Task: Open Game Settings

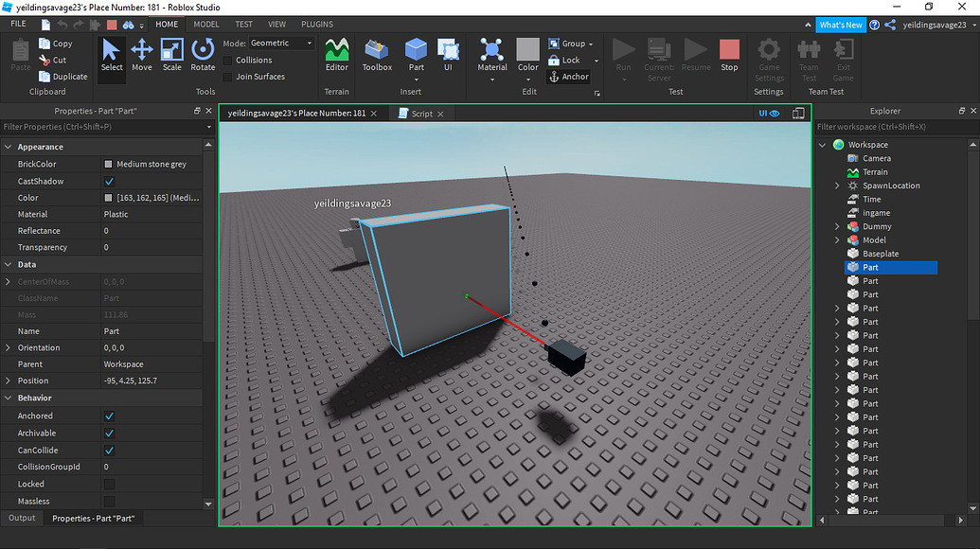Action: 768,57
